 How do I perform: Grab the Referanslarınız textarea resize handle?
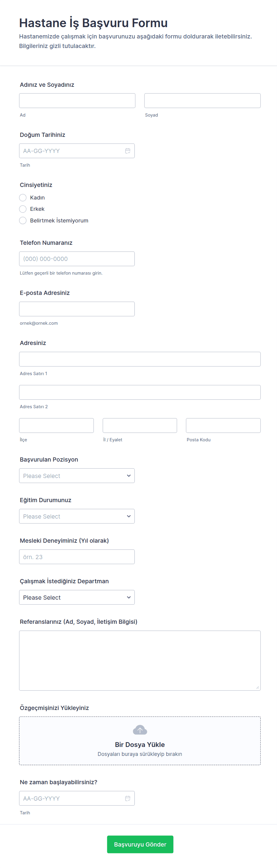point(257,687)
